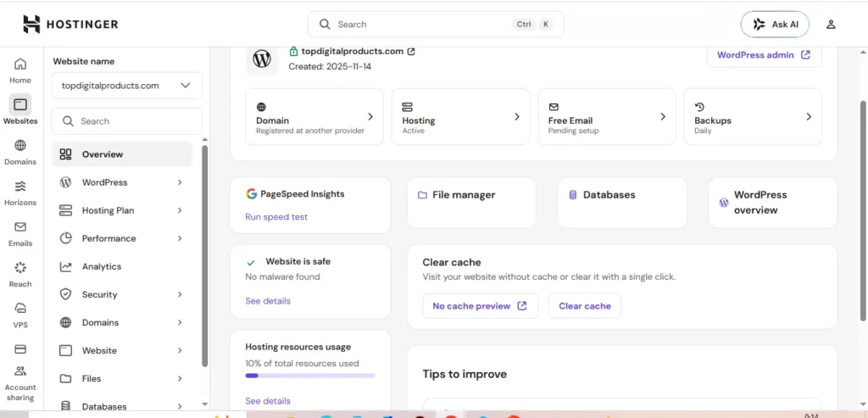Click the Ask AI button
This screenshot has width=868, height=418.
tap(775, 25)
